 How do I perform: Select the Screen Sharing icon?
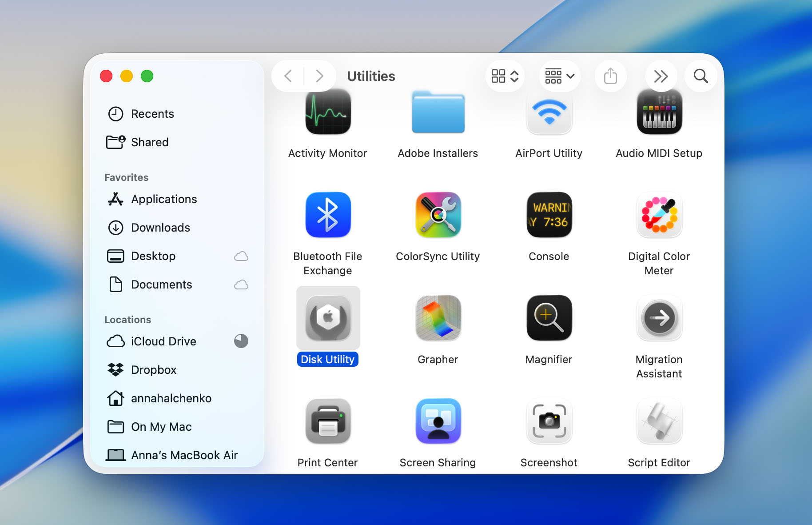[x=438, y=421]
